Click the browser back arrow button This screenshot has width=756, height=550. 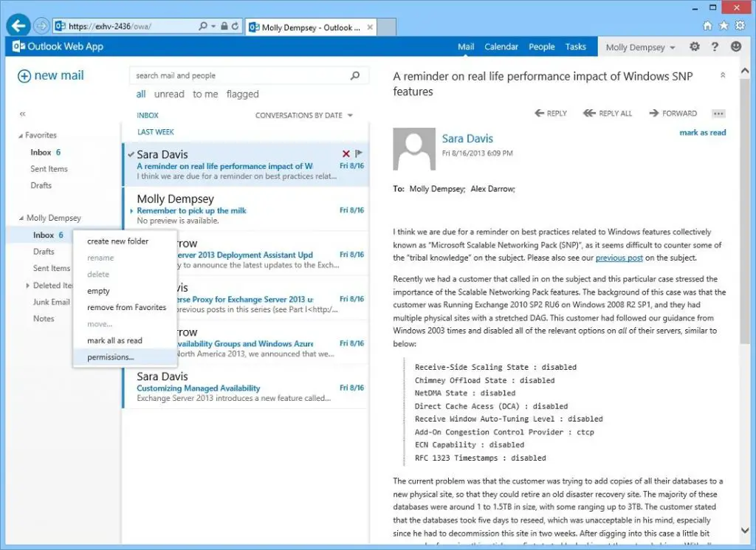pyautogui.click(x=18, y=26)
